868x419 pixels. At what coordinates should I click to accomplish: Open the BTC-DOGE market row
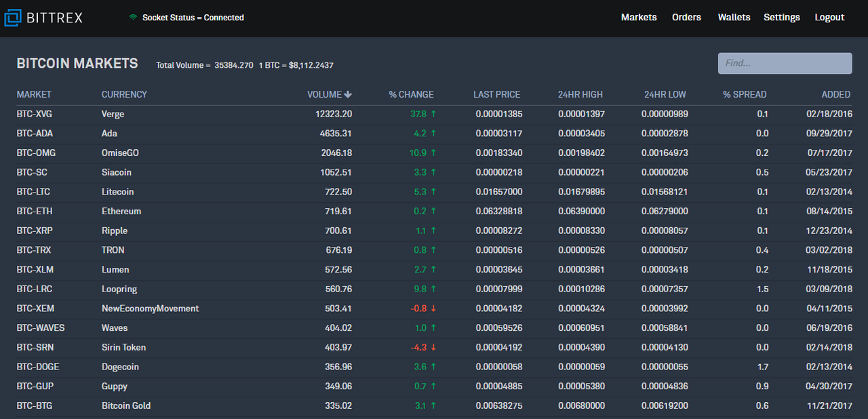click(434, 367)
